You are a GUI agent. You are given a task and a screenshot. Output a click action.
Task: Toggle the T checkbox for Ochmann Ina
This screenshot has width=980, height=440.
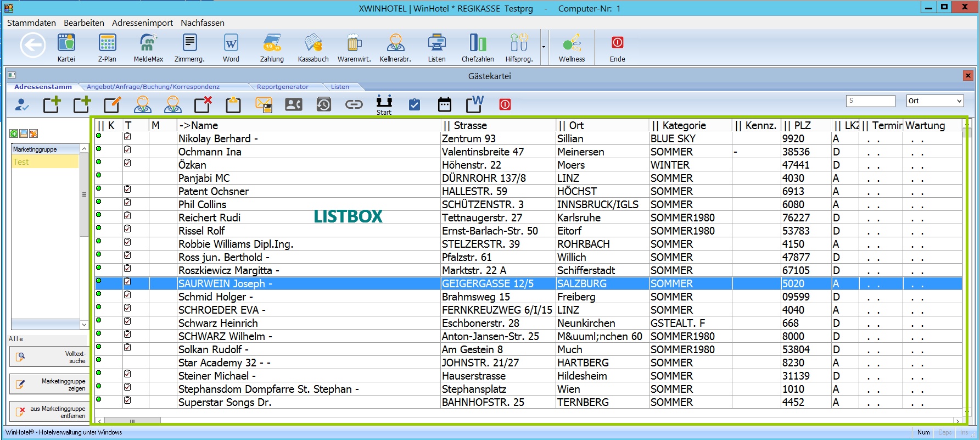point(127,149)
